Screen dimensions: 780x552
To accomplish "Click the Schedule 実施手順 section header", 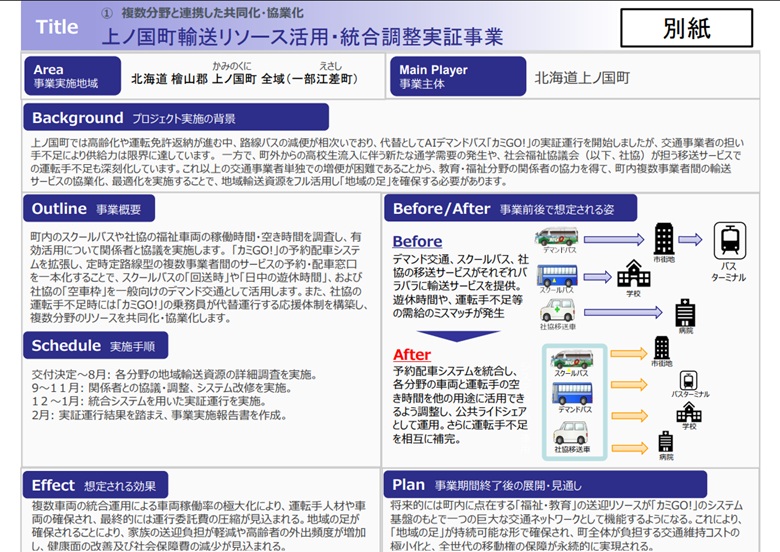I will [x=96, y=346].
